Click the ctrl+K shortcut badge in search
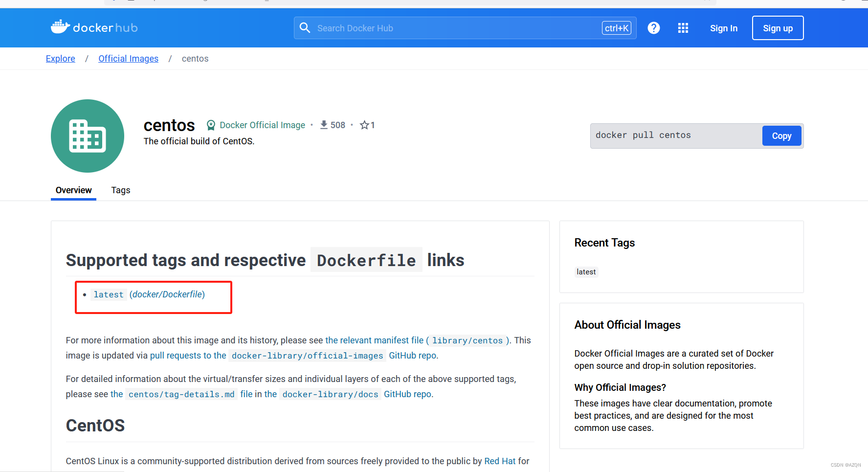 tap(617, 28)
